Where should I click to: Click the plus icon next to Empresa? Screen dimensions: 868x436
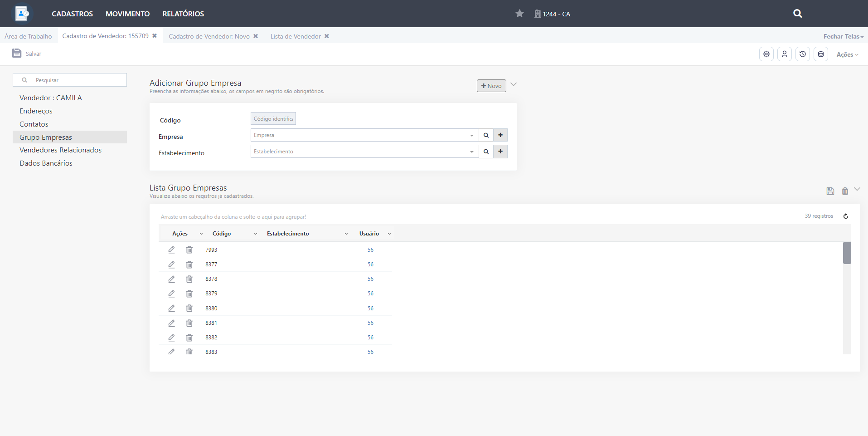[500, 135]
